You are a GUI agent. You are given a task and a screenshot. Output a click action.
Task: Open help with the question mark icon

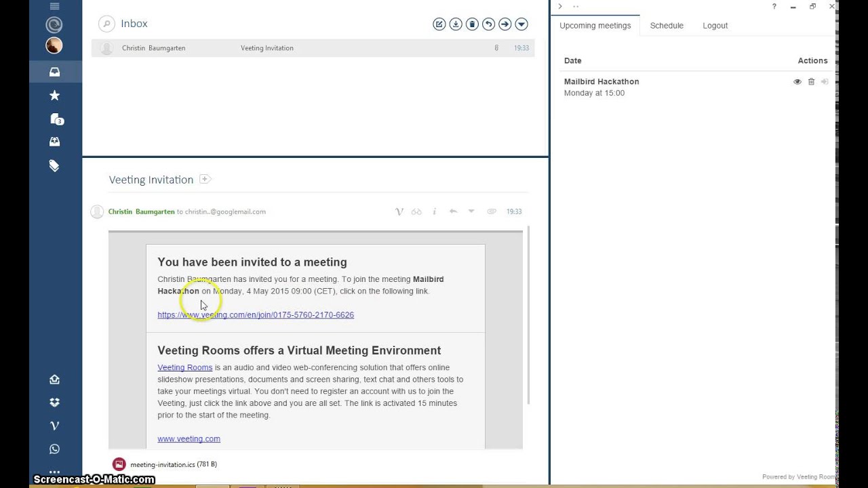774,6
